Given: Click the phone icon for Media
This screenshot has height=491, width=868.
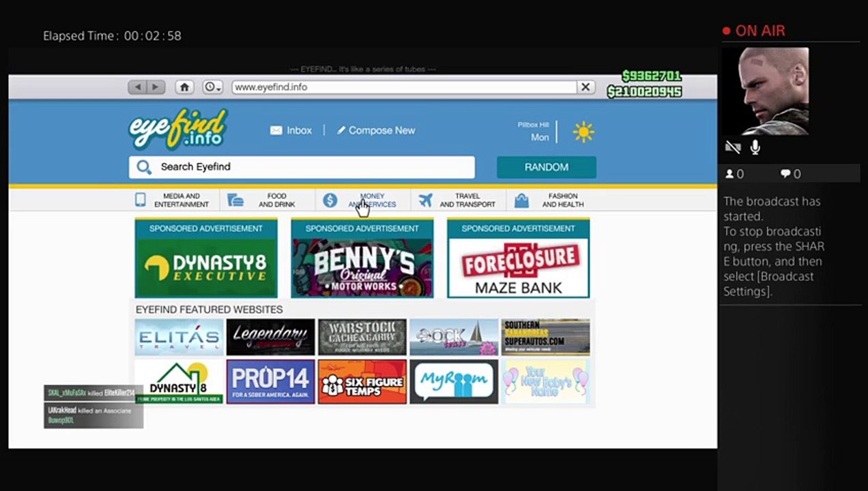Looking at the screenshot, I should point(141,200).
